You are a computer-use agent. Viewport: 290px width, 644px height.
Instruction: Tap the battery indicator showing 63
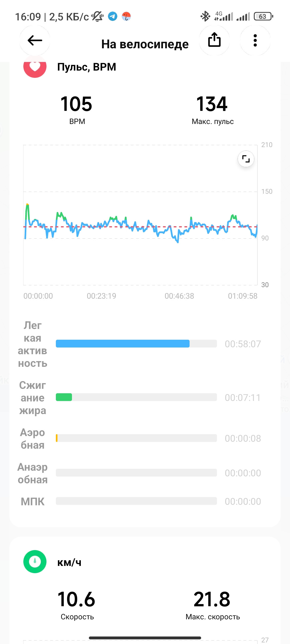pos(263,16)
